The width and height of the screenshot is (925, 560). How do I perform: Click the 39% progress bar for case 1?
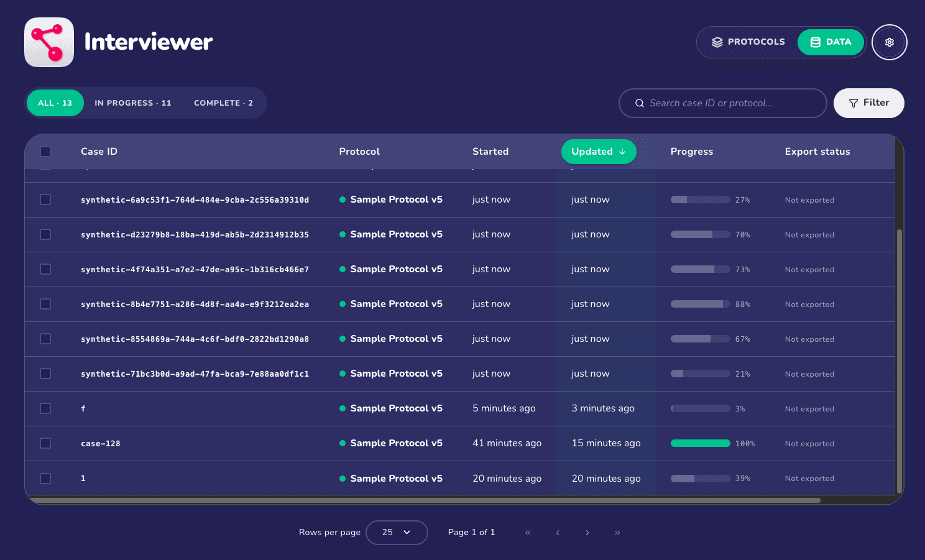pos(700,479)
